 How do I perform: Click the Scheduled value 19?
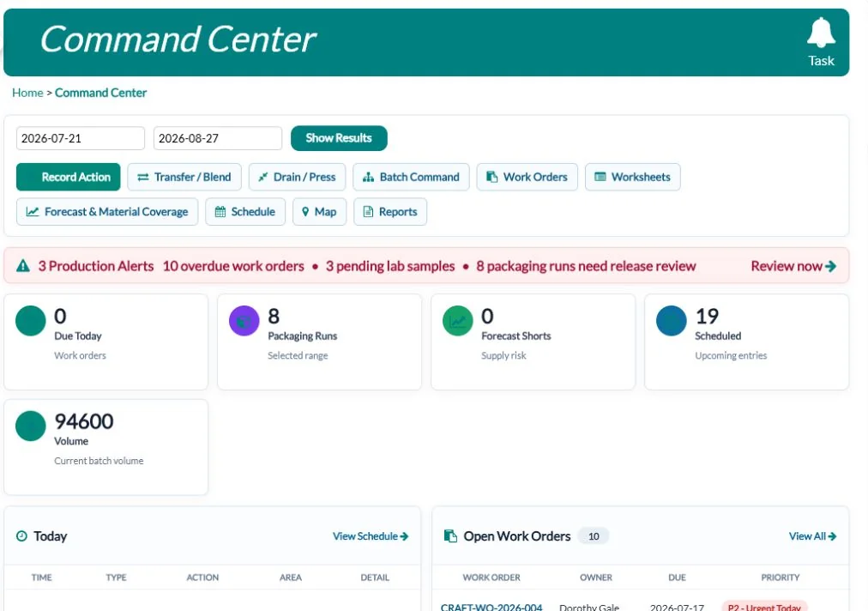707,317
